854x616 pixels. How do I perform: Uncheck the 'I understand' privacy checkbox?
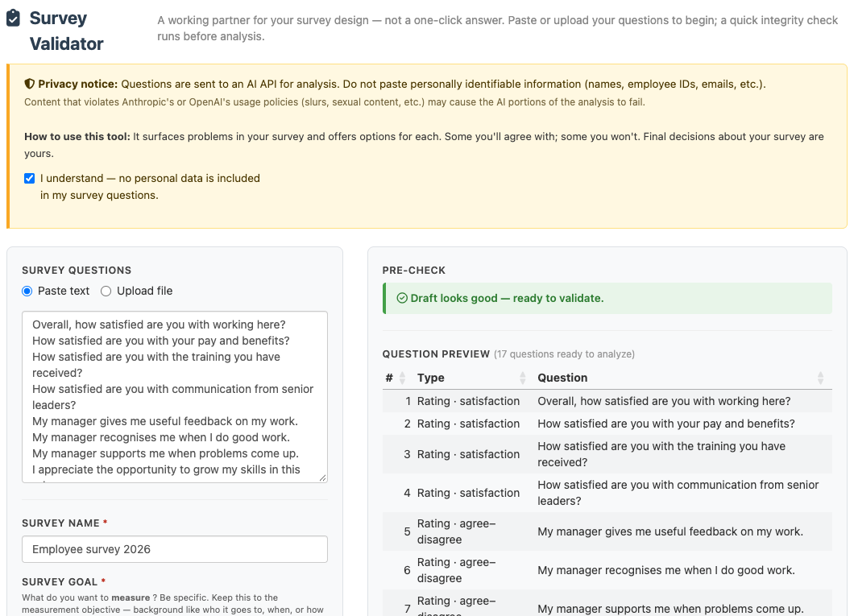[30, 179]
